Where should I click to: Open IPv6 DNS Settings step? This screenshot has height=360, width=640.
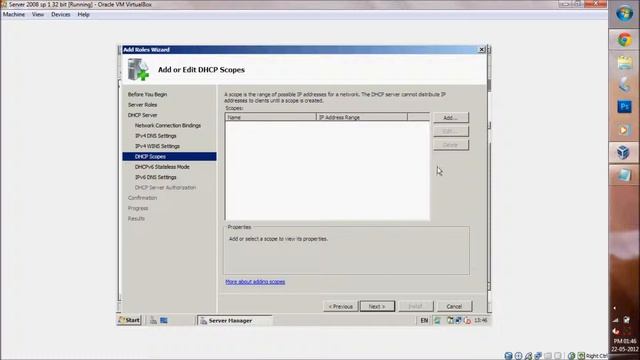pyautogui.click(x=156, y=177)
